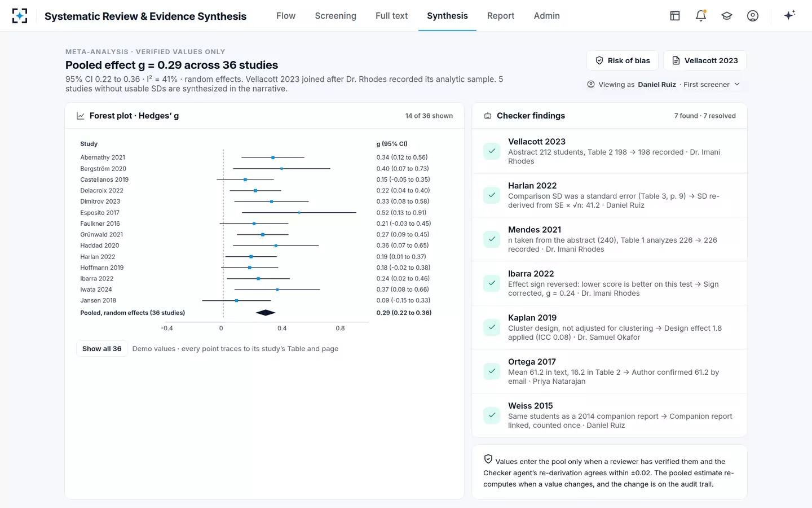Click the Bergström 2020 effect point
This screenshot has width=812, height=508.
(x=282, y=169)
